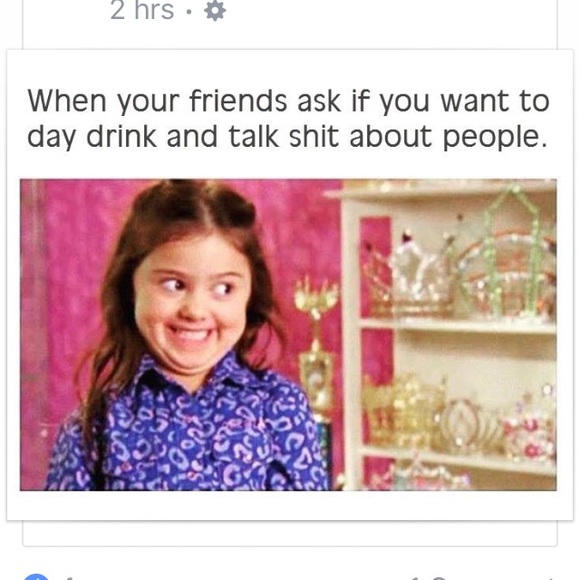Click the empty post area under the meme card
Viewport: 580px width, 580px height.
click(290, 533)
